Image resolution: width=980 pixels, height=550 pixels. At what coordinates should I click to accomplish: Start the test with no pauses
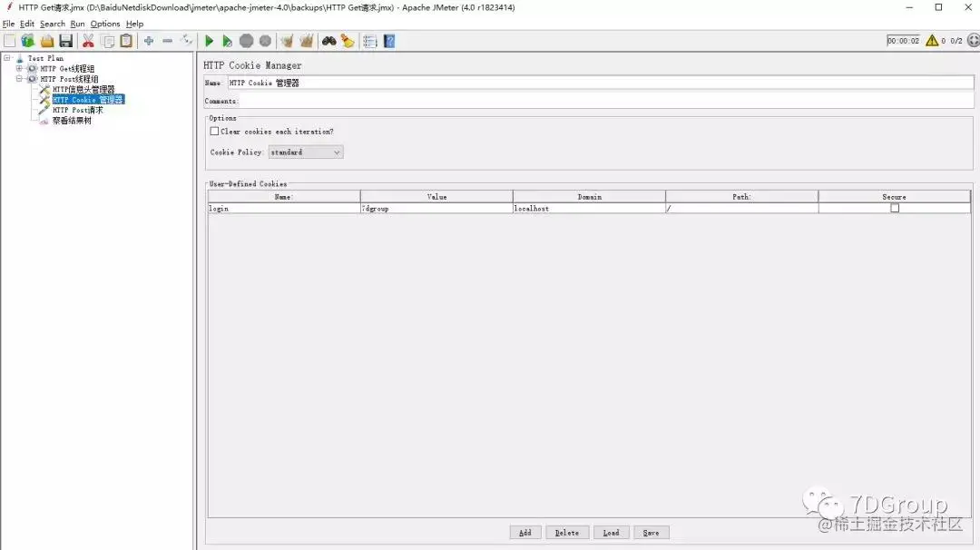[228, 41]
